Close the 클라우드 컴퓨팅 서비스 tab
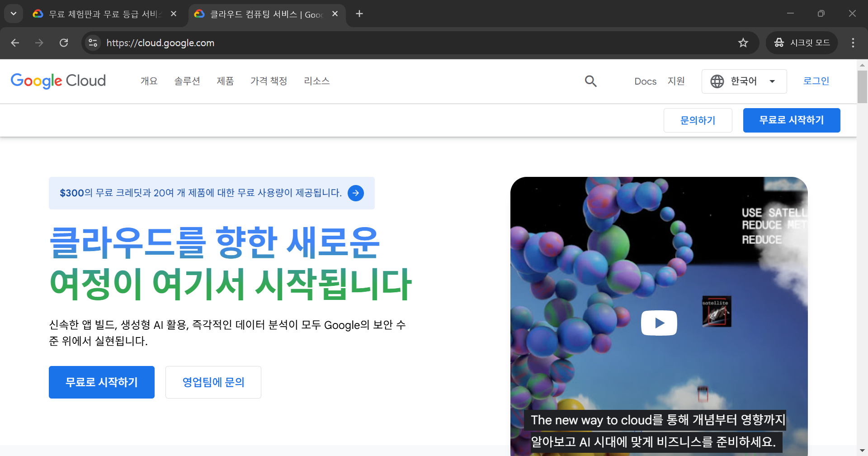 pyautogui.click(x=335, y=14)
